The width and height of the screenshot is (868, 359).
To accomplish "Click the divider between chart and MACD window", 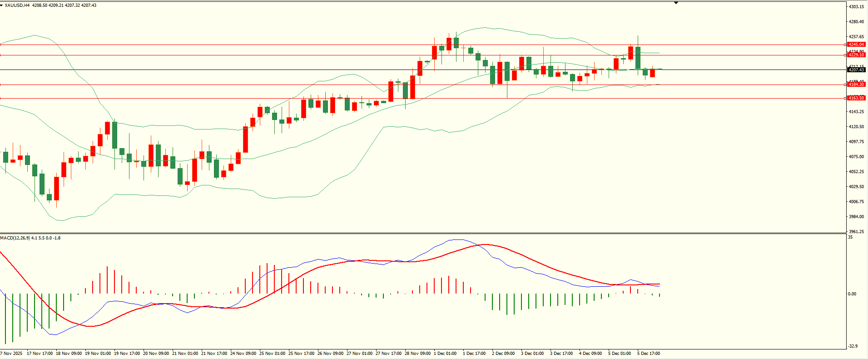I will [x=422, y=234].
